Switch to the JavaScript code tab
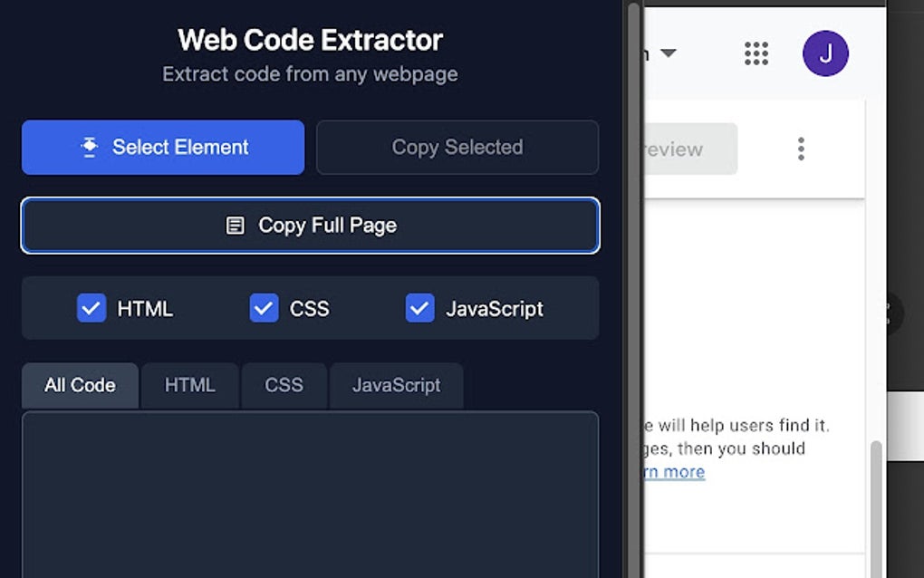This screenshot has width=924, height=578. [396, 384]
